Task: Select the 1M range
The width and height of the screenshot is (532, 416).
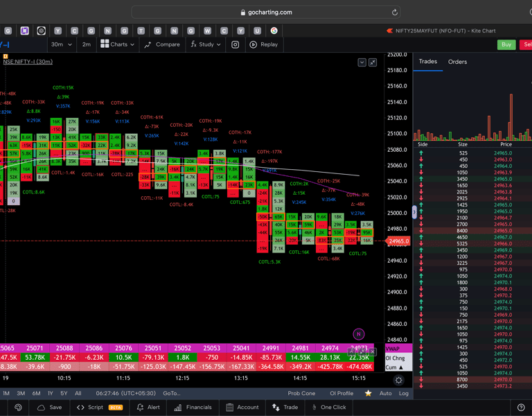Action: (6, 393)
